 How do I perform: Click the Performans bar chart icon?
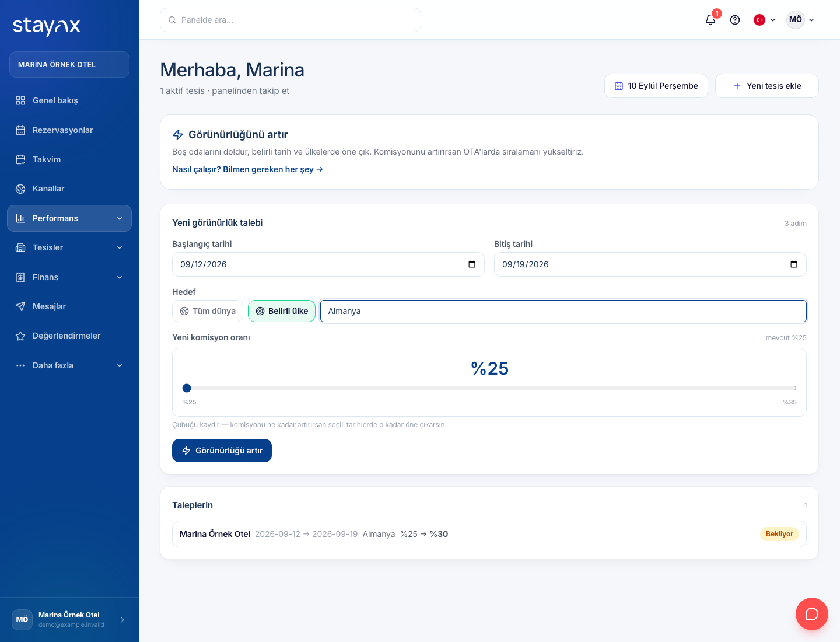point(20,218)
